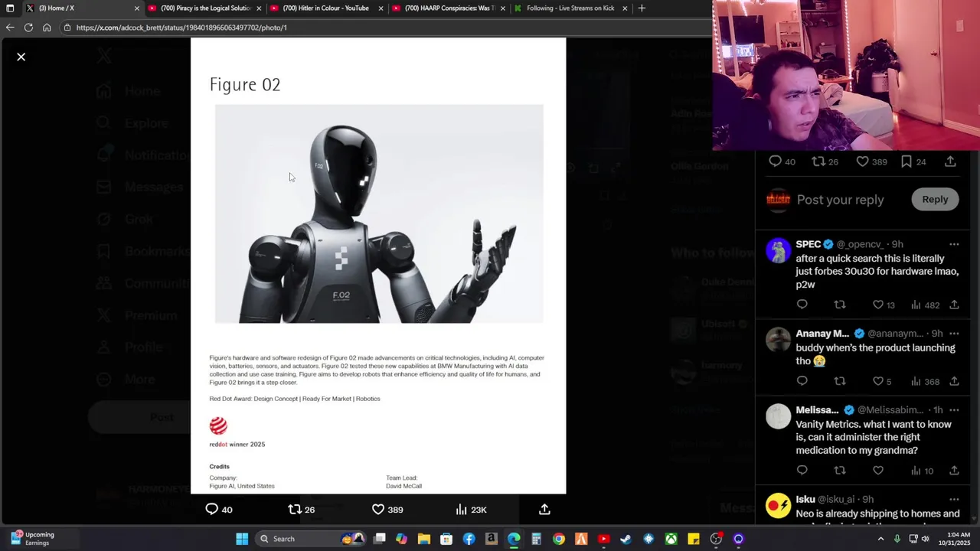The height and width of the screenshot is (551, 980).
Task: View the 368 views stat on Ananay's comment
Action: (925, 381)
